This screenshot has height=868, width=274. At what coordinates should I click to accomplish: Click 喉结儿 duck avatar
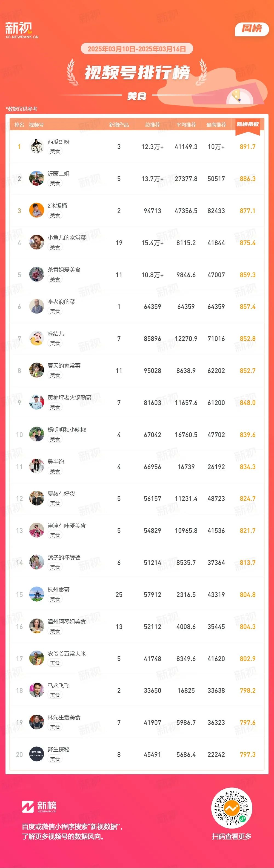point(37,338)
